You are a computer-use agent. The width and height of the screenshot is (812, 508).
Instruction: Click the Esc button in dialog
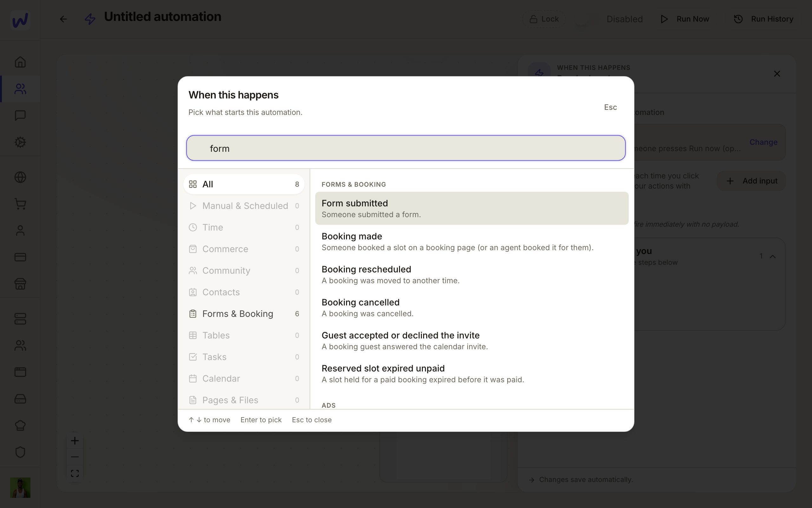(x=610, y=107)
